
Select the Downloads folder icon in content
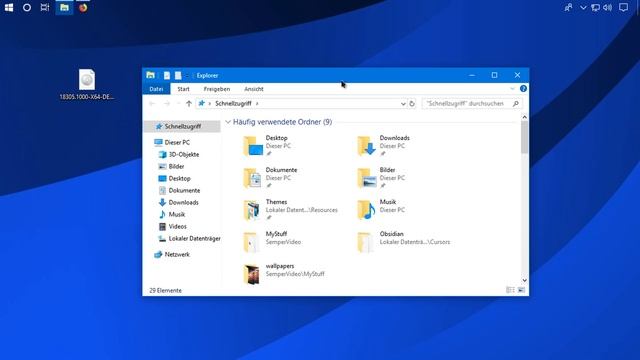coord(367,146)
